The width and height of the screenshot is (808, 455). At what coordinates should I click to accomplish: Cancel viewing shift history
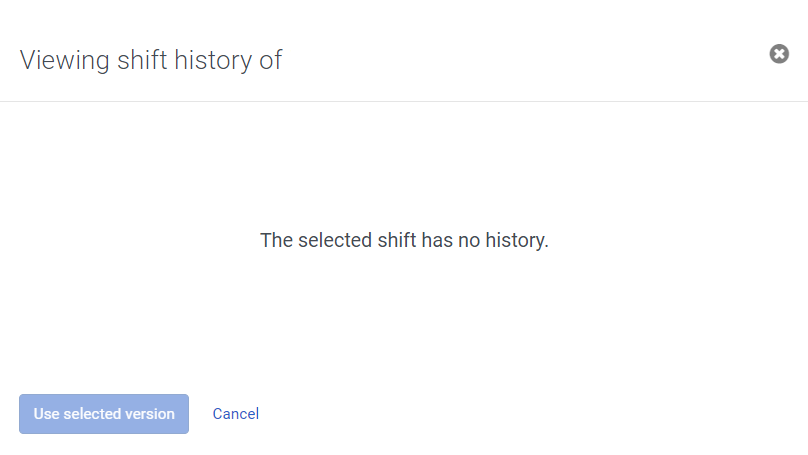[236, 414]
